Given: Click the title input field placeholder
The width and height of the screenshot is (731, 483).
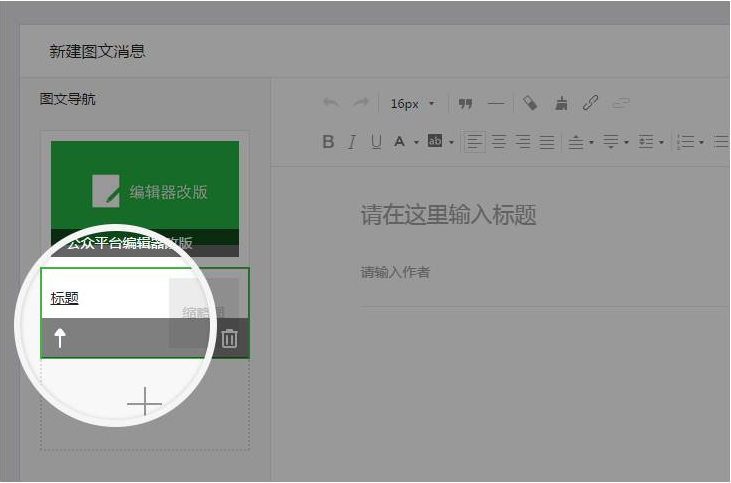Looking at the screenshot, I should [x=449, y=215].
